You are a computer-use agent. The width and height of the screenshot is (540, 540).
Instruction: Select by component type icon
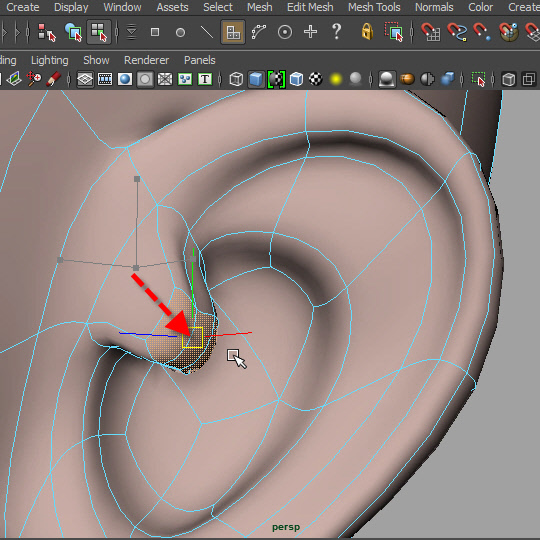(99, 32)
